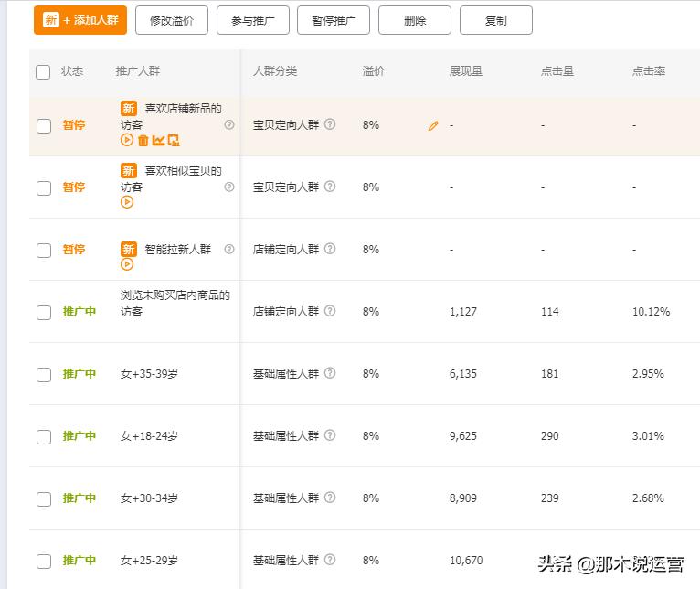The image size is (700, 589).
Task: Click the 女+30-34岁 audience name
Action: 149,498
